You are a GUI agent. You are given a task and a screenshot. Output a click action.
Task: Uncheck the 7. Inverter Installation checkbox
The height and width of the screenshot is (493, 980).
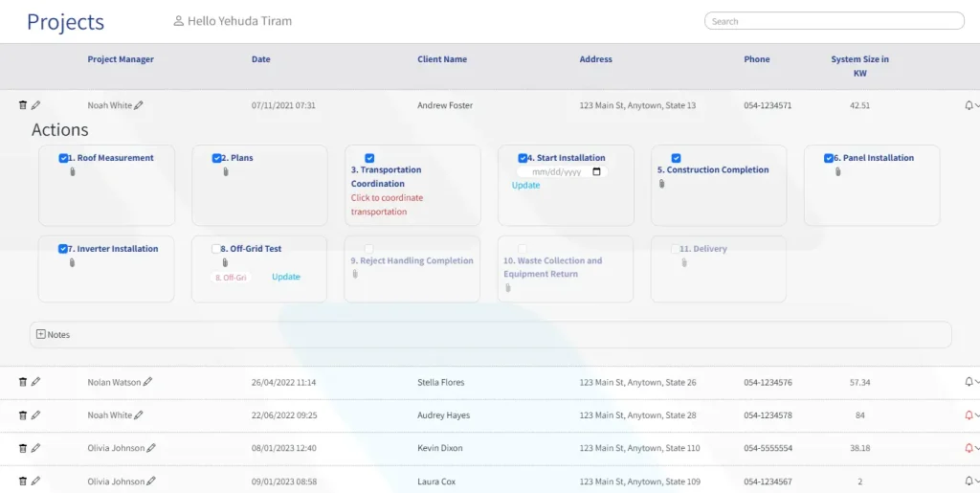(x=63, y=249)
